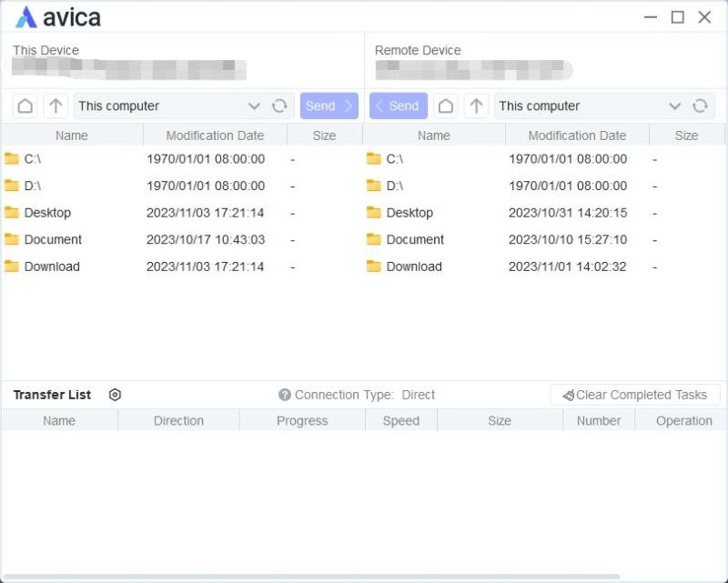Click the This Device label
The width and height of the screenshot is (728, 583).
coord(45,50)
